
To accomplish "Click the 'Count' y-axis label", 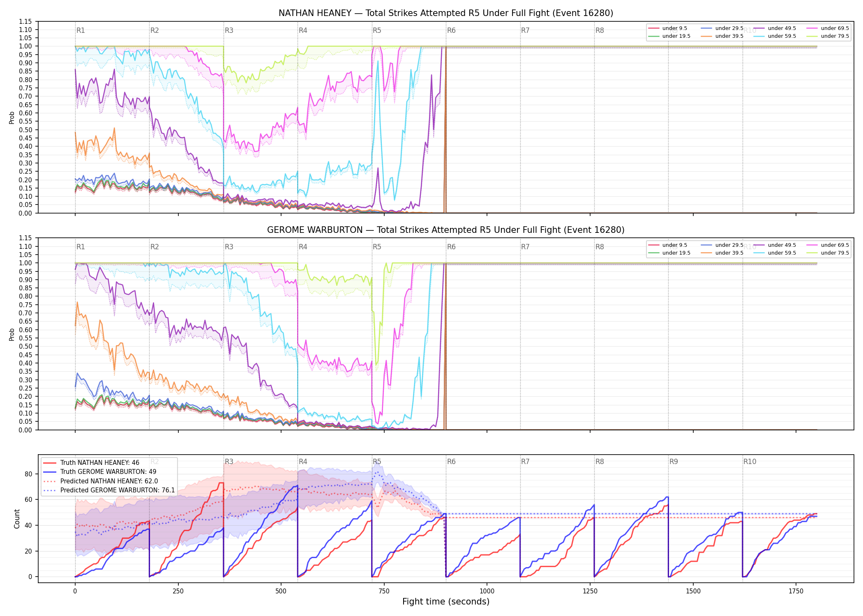I will (x=17, y=519).
